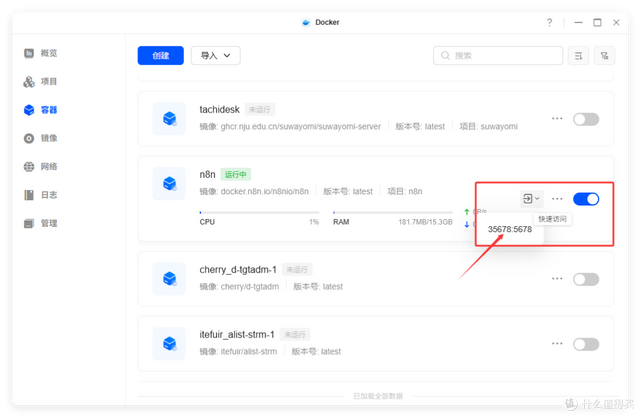640x417 pixels.
Task: Open the 概览 overview section
Action: [x=40, y=53]
